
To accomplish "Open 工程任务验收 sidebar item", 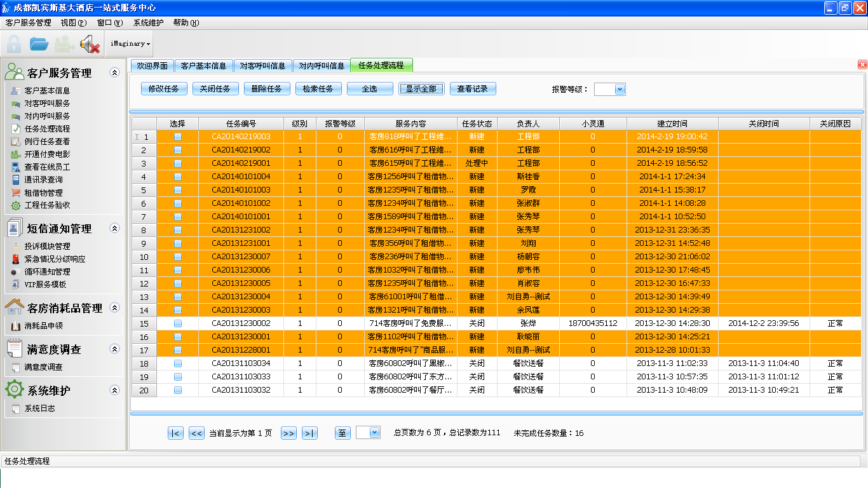I will pyautogui.click(x=47, y=205).
